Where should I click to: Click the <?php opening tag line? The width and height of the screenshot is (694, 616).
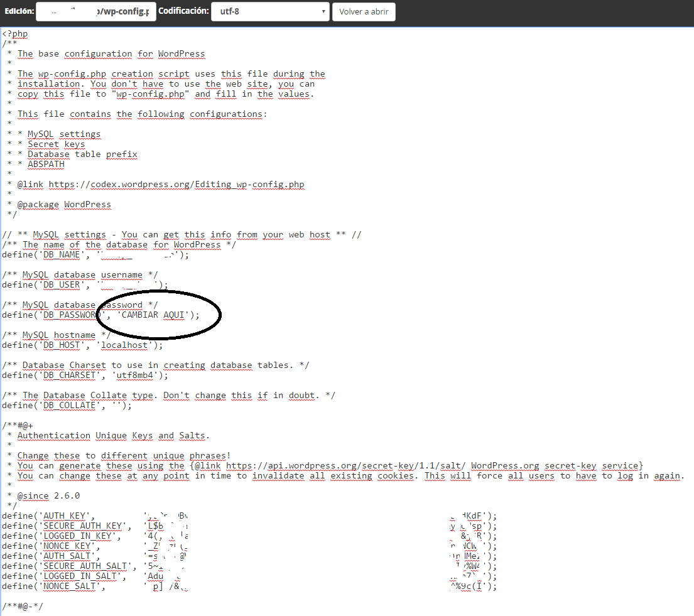tap(14, 34)
